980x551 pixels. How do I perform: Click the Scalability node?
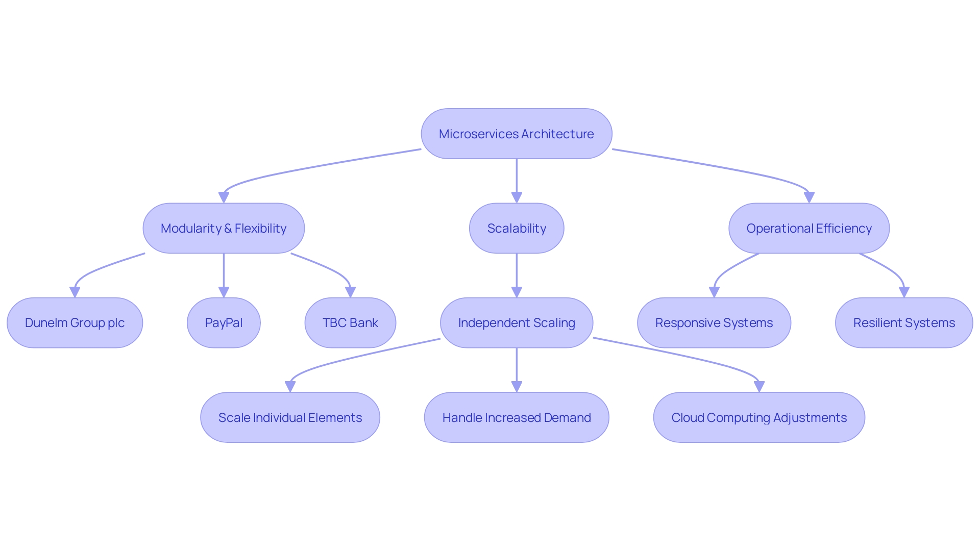(489, 228)
